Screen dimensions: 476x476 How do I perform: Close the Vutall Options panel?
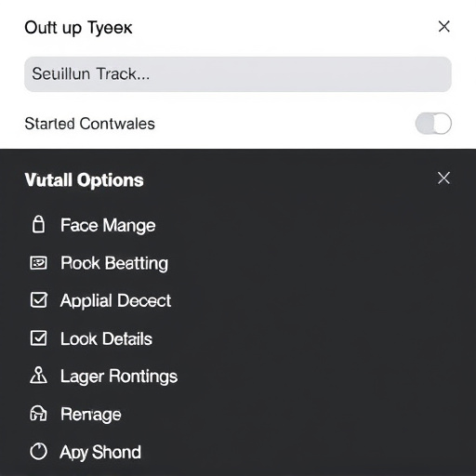click(443, 178)
